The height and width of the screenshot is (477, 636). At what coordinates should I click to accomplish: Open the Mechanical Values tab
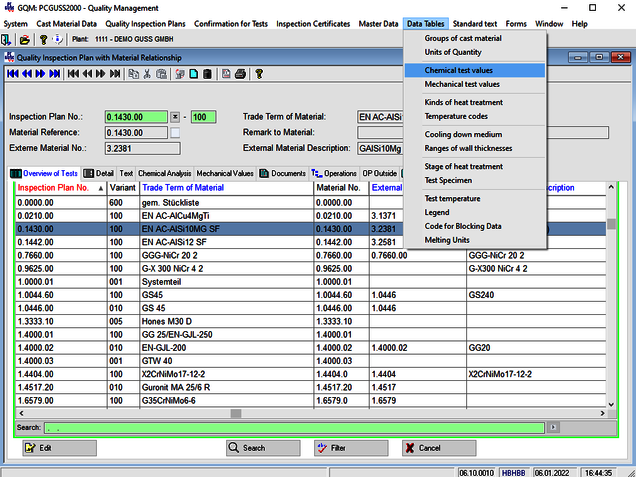pyautogui.click(x=225, y=173)
